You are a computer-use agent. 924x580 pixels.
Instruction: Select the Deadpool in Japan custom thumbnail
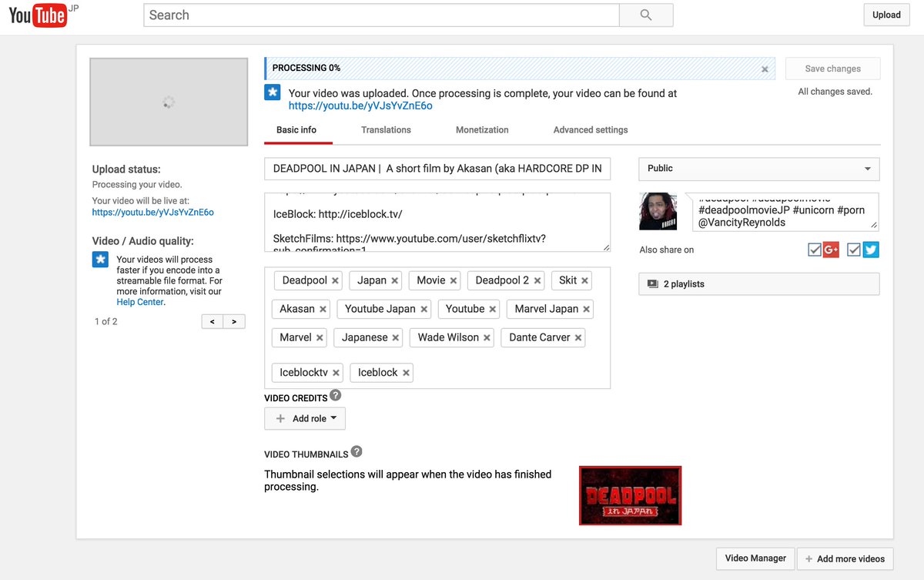pos(630,495)
